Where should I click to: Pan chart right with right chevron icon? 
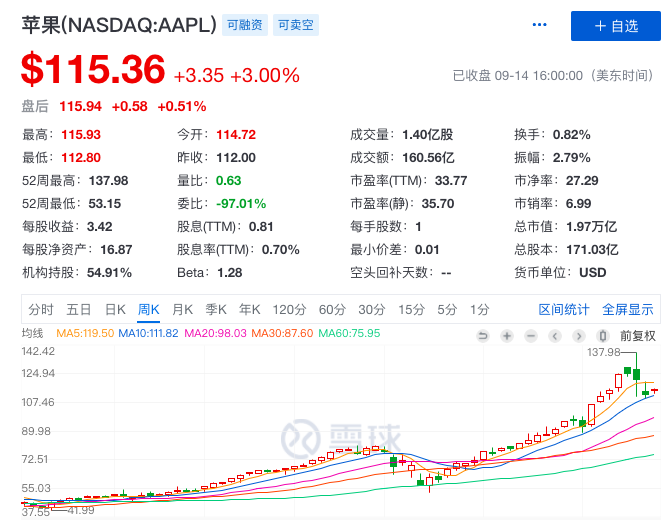coord(579,336)
